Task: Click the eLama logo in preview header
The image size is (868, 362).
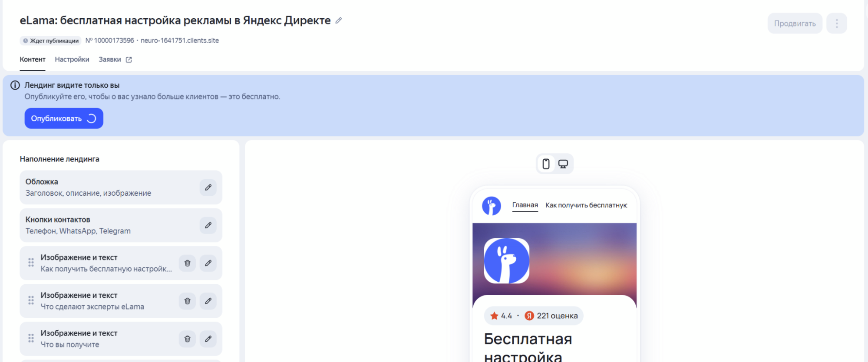Action: pyautogui.click(x=492, y=206)
